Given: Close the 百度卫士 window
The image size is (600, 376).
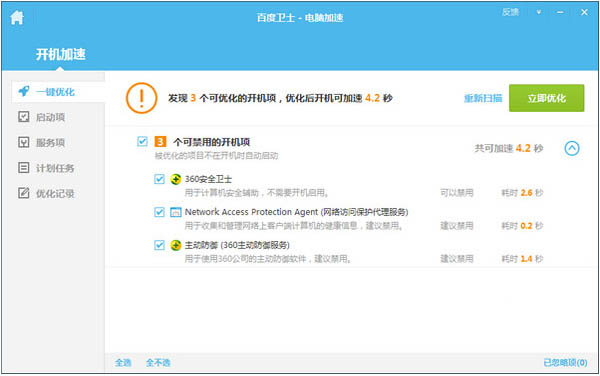Looking at the screenshot, I should coord(584,12).
